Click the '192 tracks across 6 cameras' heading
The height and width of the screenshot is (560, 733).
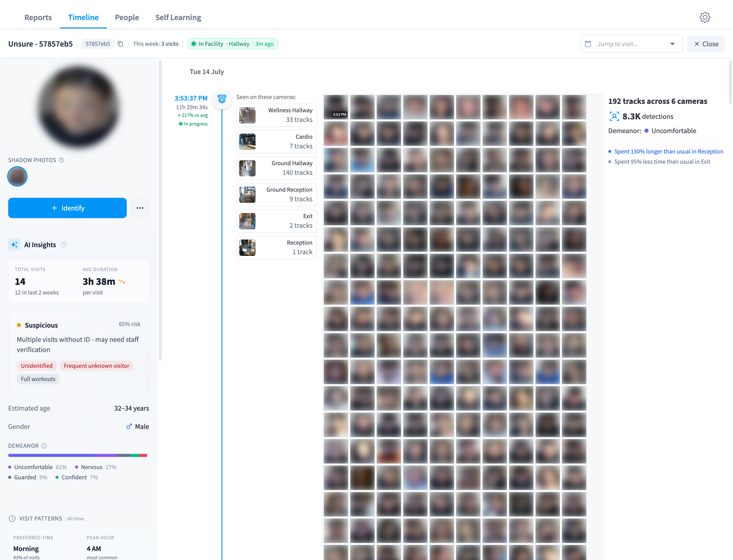click(658, 101)
